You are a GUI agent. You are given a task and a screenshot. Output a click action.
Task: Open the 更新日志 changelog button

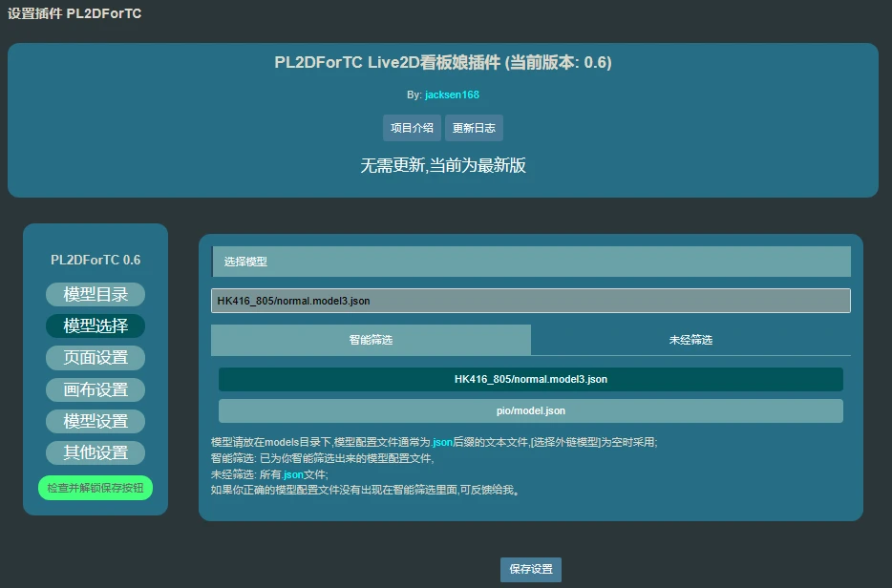(x=474, y=128)
